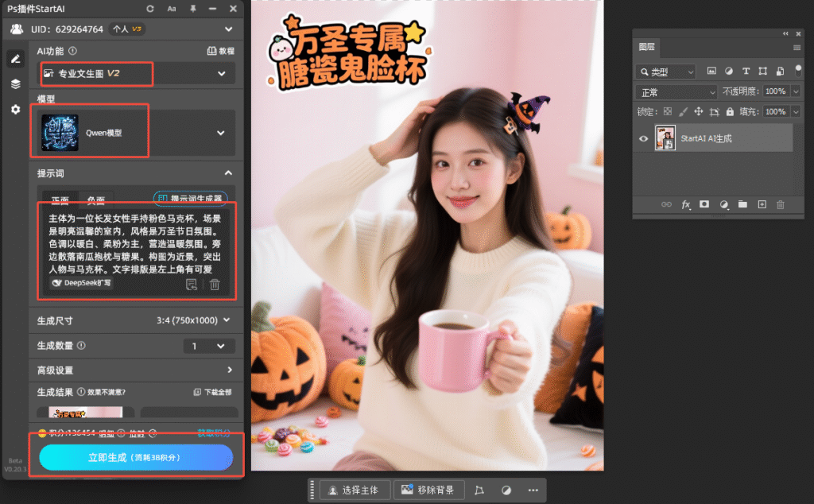Add a layer mask from Layers panel
This screenshot has height=504, width=814.
(704, 204)
